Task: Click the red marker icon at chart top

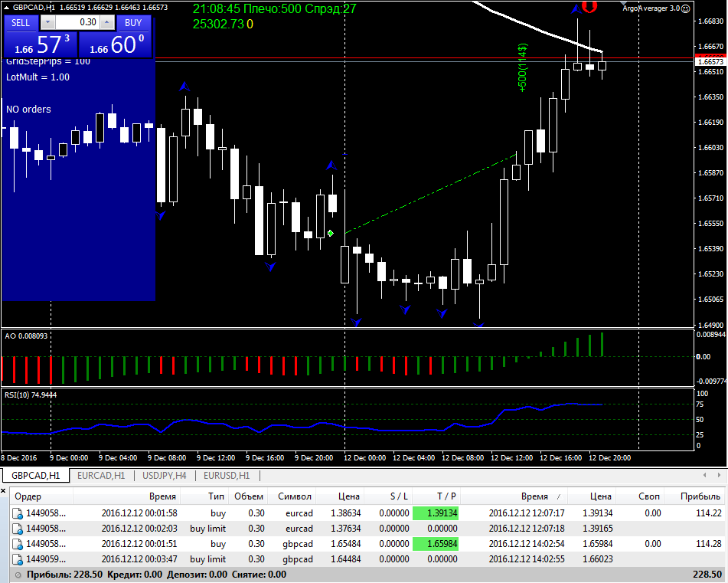Action: pos(589,6)
